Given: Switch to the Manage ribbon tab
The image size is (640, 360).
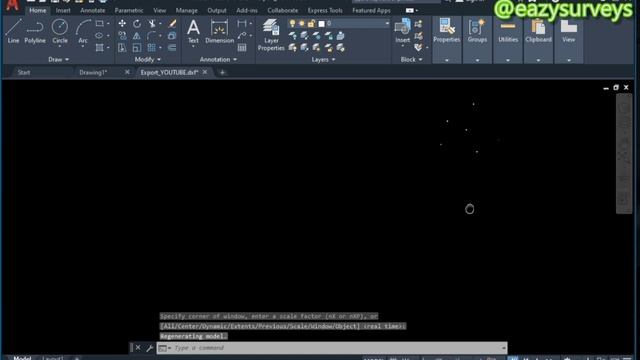Looking at the screenshot, I should 187,10.
